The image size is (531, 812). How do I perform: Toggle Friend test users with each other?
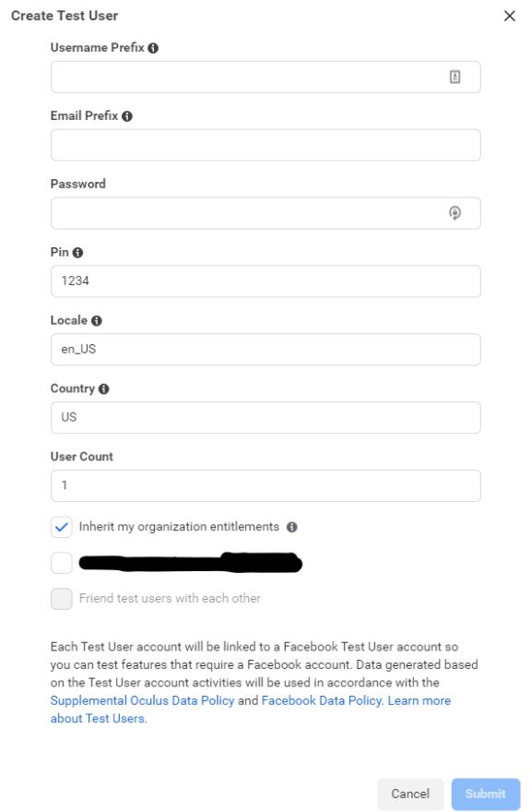click(x=62, y=599)
